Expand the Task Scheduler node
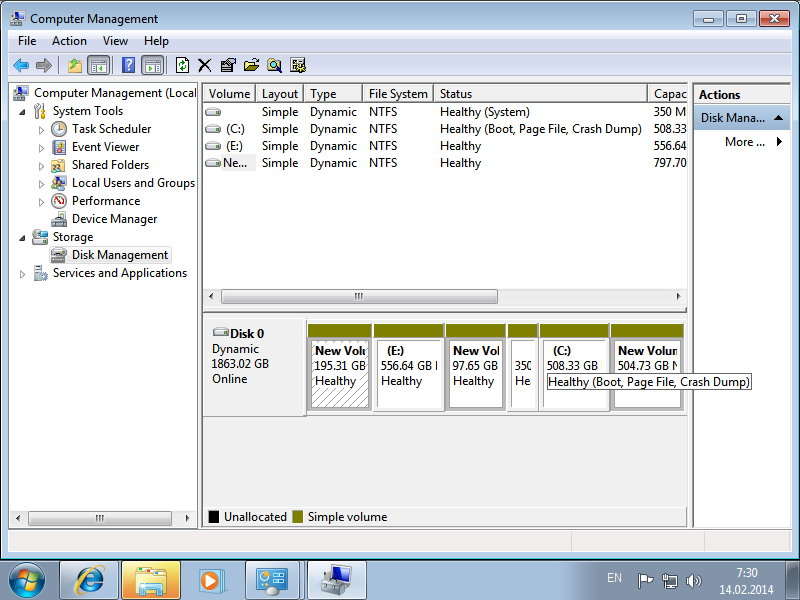Image resolution: width=800 pixels, height=600 pixels. [41, 130]
